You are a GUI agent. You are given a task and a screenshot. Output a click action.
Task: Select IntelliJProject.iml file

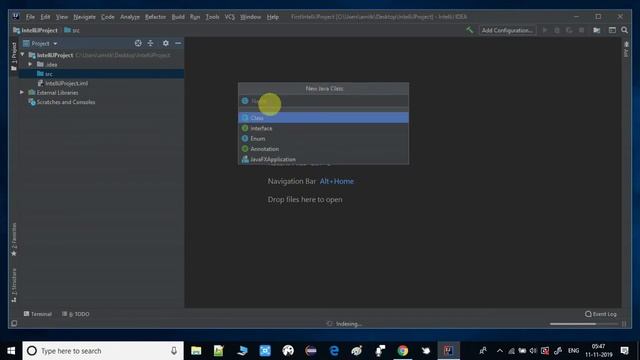click(67, 83)
